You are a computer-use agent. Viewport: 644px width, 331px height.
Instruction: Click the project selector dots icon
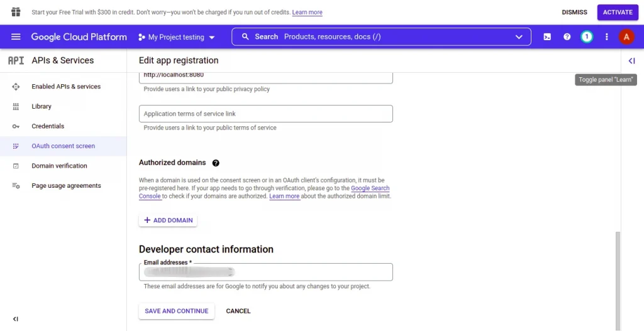coord(142,37)
